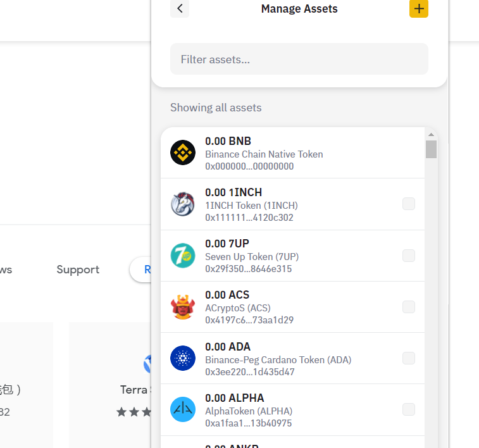Click address '0x000000...00000000'
Image resolution: width=479 pixels, height=448 pixels.
tap(249, 166)
